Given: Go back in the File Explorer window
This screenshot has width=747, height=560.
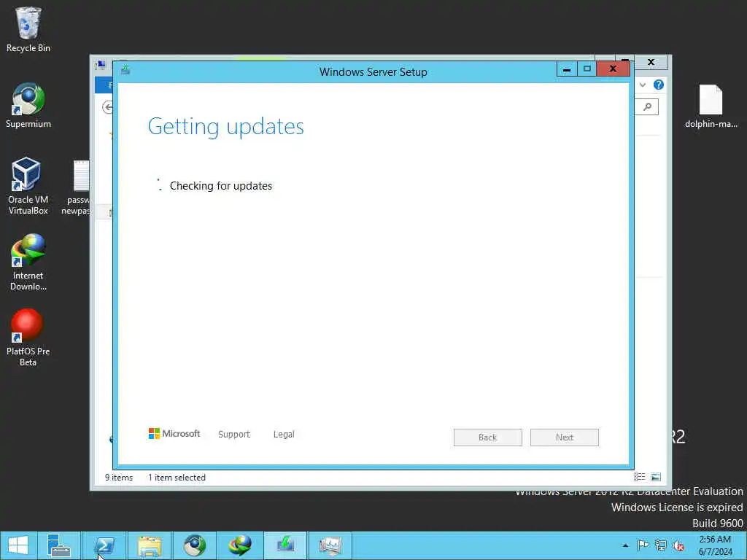Looking at the screenshot, I should tap(108, 107).
